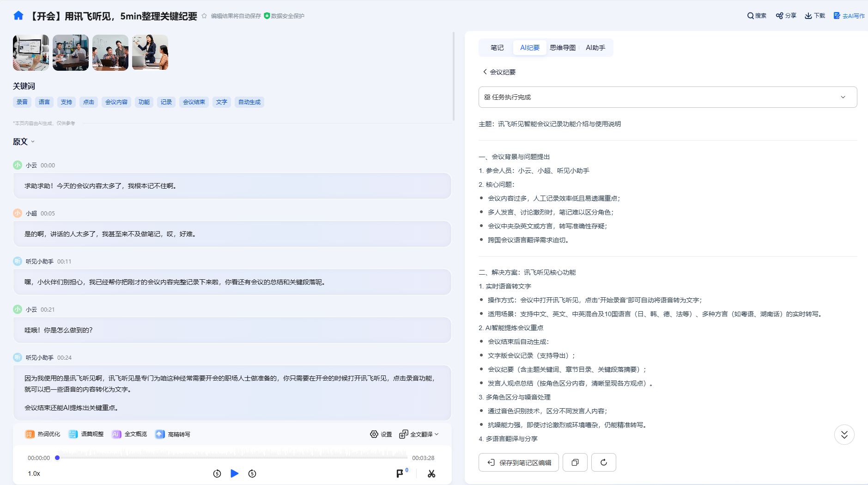The width and height of the screenshot is (868, 485).
Task: Regenerate the AI meeting summary
Action: tap(604, 462)
